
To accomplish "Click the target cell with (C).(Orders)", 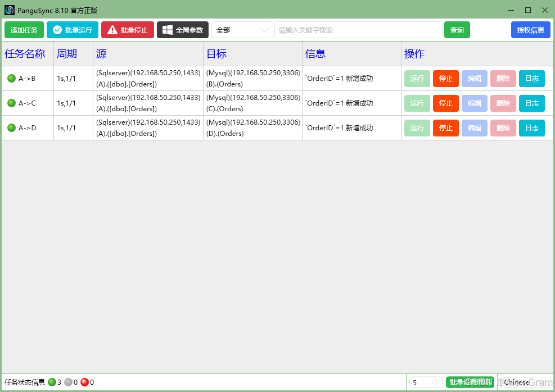I will point(252,103).
